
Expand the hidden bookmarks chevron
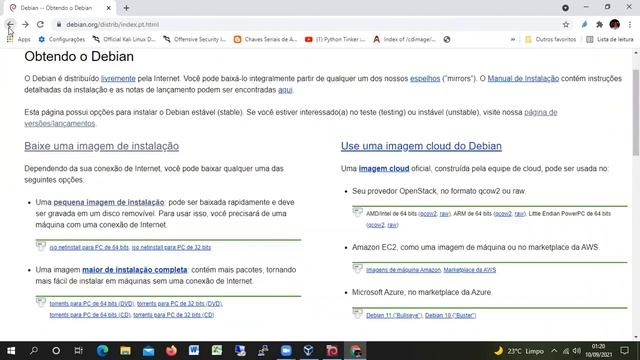point(513,40)
